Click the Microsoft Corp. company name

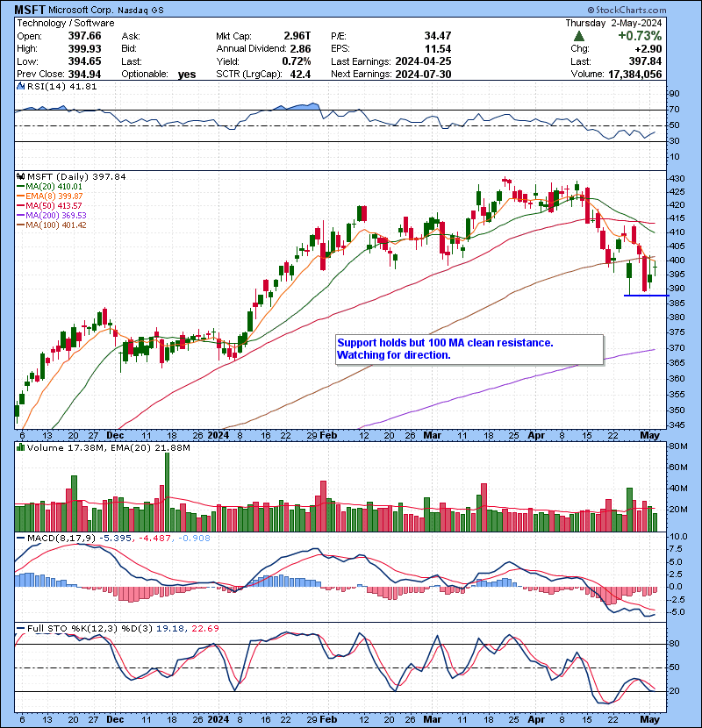(81, 10)
